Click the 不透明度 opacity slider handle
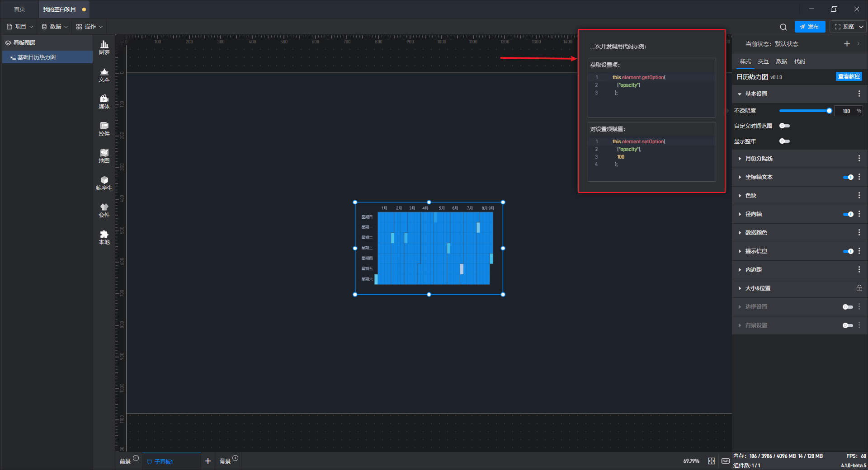The width and height of the screenshot is (868, 470). click(829, 111)
